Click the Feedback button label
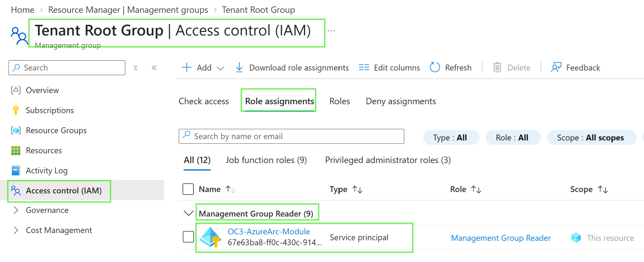Image resolution: width=644 pixels, height=262 pixels. coord(583,67)
